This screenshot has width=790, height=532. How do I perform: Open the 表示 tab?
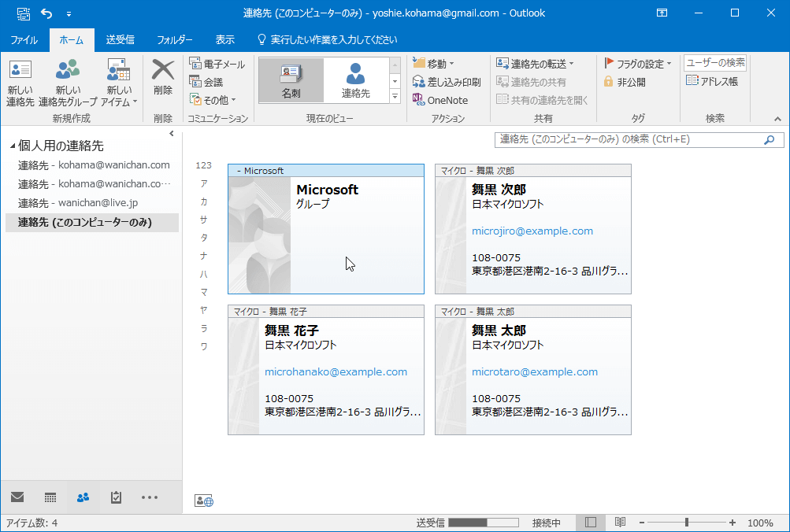click(x=224, y=40)
